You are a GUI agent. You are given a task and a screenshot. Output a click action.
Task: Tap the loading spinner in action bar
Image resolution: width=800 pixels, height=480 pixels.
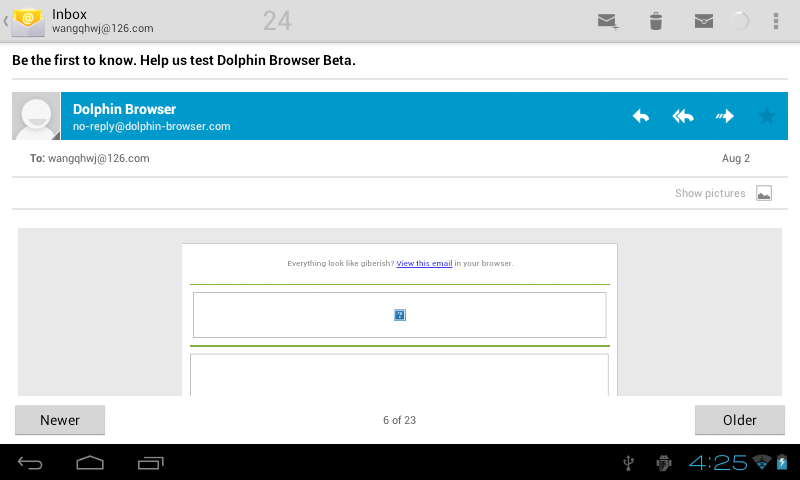coord(739,21)
